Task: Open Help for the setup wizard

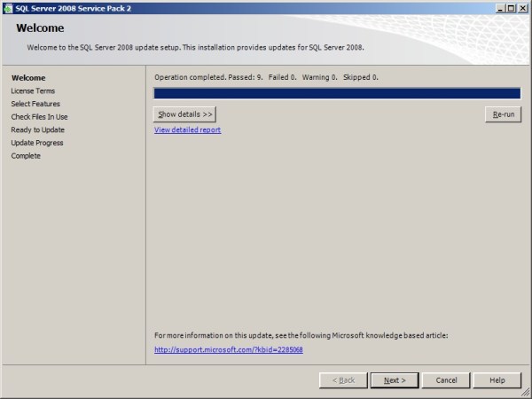Action: (x=497, y=380)
